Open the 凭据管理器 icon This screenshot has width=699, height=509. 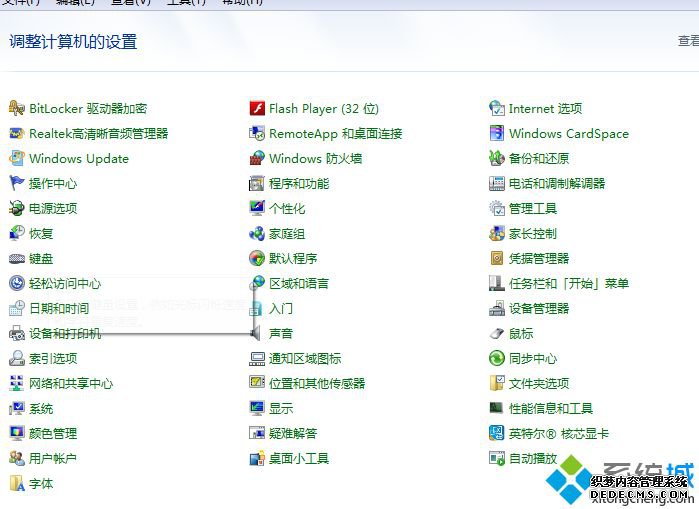point(497,259)
